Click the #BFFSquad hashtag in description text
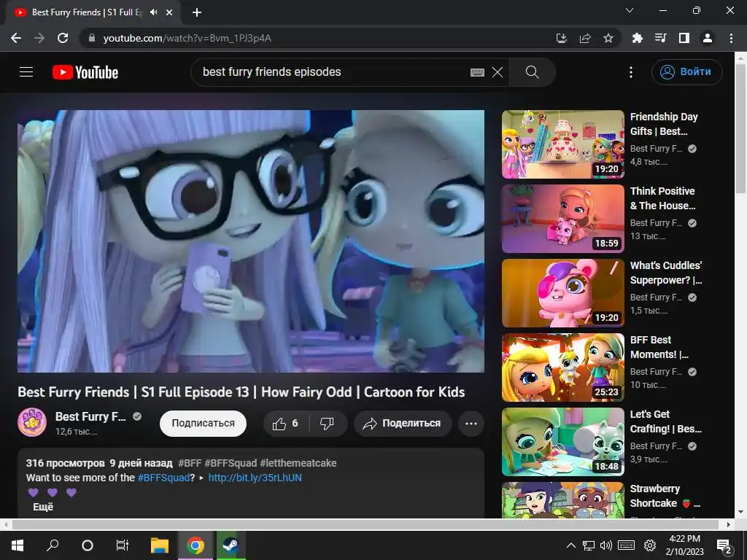Screen dimensions: 747x560 click(x=163, y=478)
